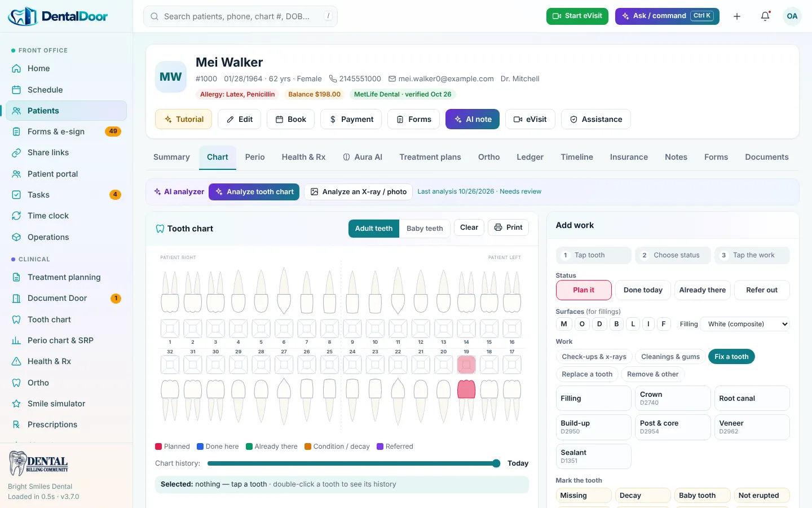The height and width of the screenshot is (508, 812).
Task: Open Time clock in sidebar
Action: (x=66, y=216)
